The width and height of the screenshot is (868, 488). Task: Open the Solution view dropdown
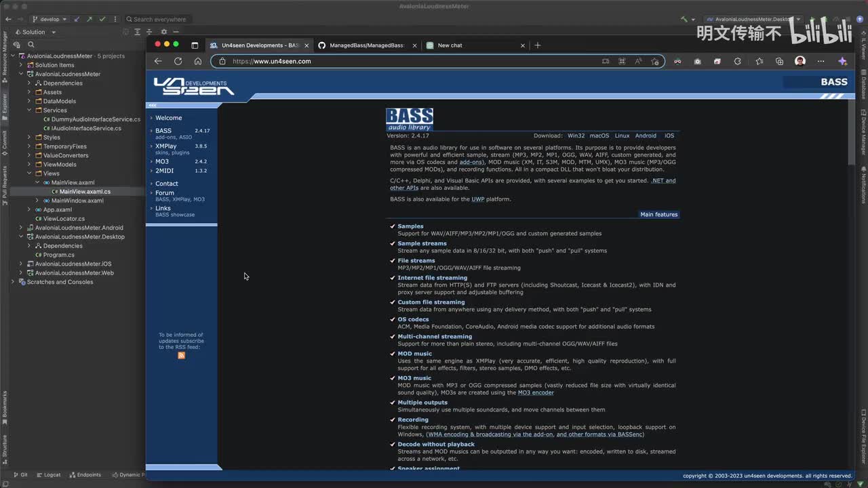click(x=35, y=32)
